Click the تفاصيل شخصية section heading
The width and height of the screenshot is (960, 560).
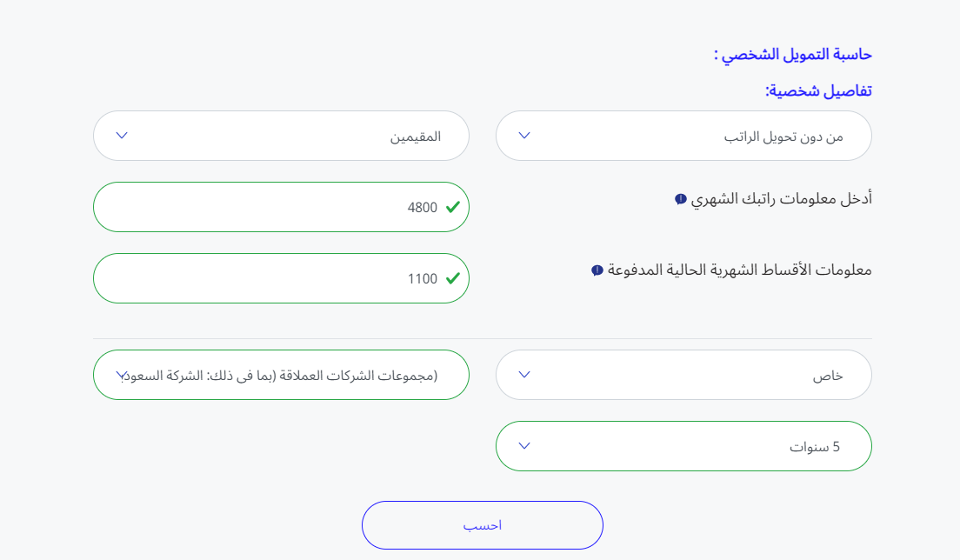point(818,91)
